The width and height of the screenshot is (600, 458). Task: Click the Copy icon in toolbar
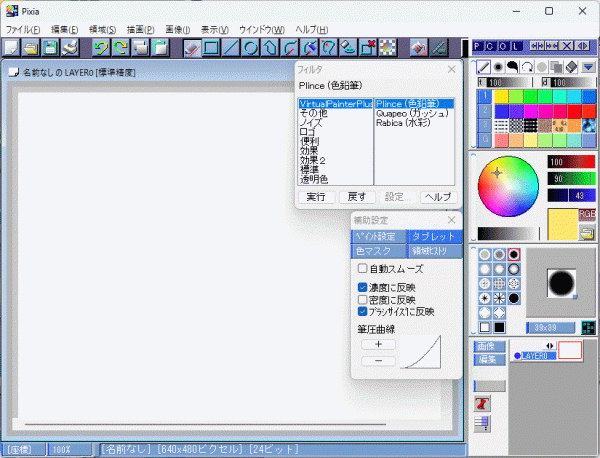[x=140, y=48]
